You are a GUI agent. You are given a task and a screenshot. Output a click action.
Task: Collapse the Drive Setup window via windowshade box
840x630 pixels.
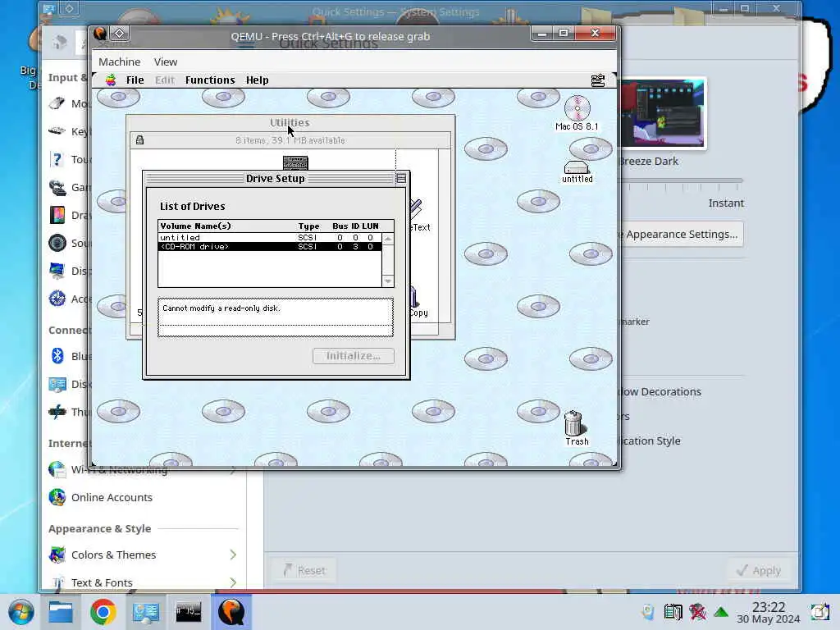click(x=400, y=178)
